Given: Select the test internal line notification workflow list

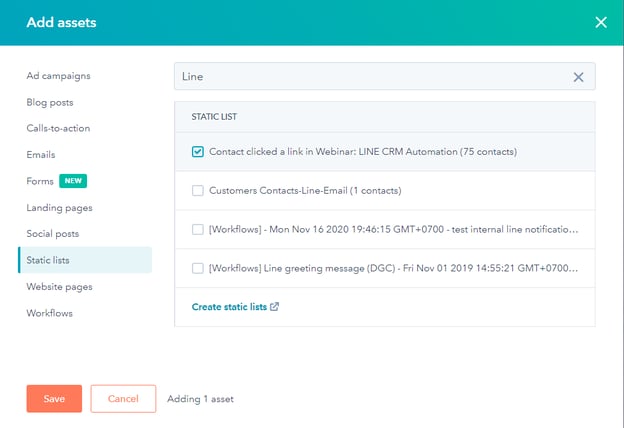Looking at the screenshot, I should [198, 229].
